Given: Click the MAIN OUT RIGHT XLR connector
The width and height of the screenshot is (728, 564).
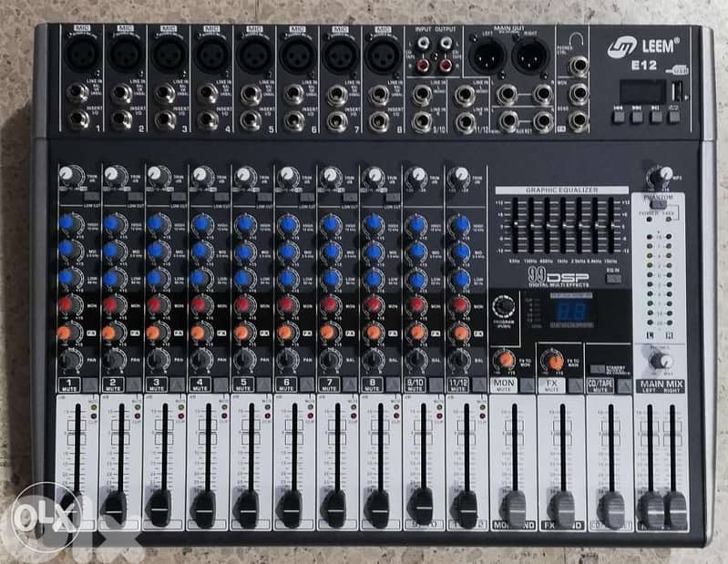Looking at the screenshot, I should [530, 55].
